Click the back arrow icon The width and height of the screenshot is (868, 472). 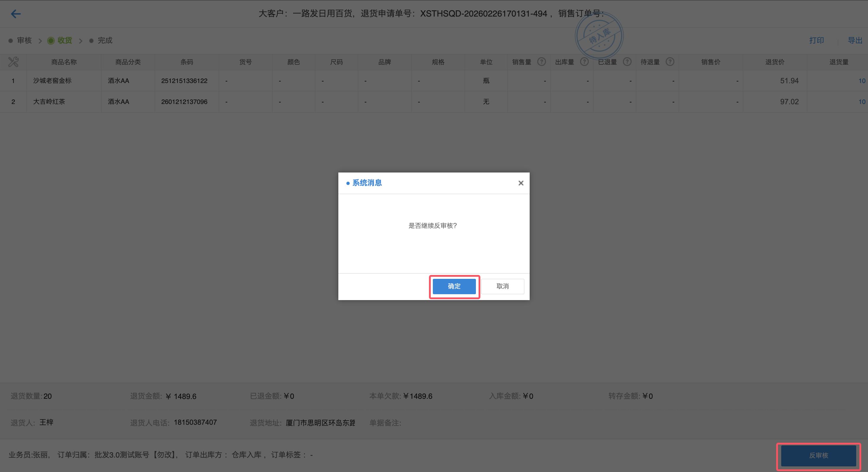[16, 14]
